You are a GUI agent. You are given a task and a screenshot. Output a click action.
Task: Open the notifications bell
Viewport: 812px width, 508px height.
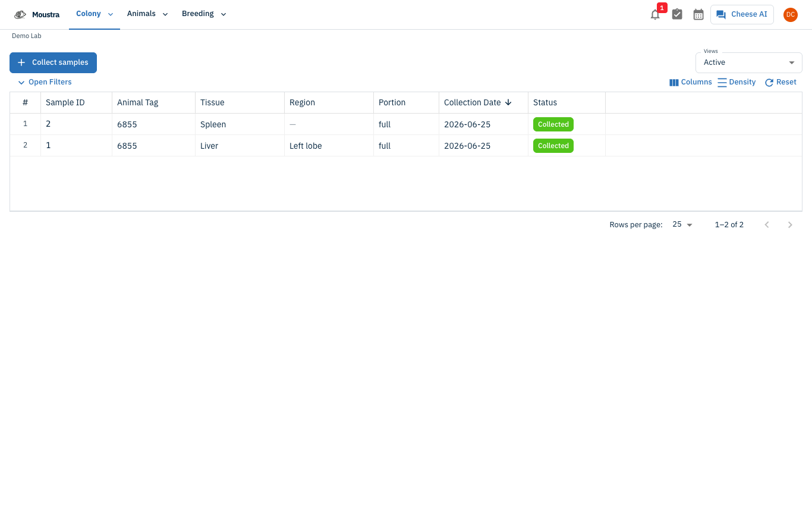click(655, 15)
